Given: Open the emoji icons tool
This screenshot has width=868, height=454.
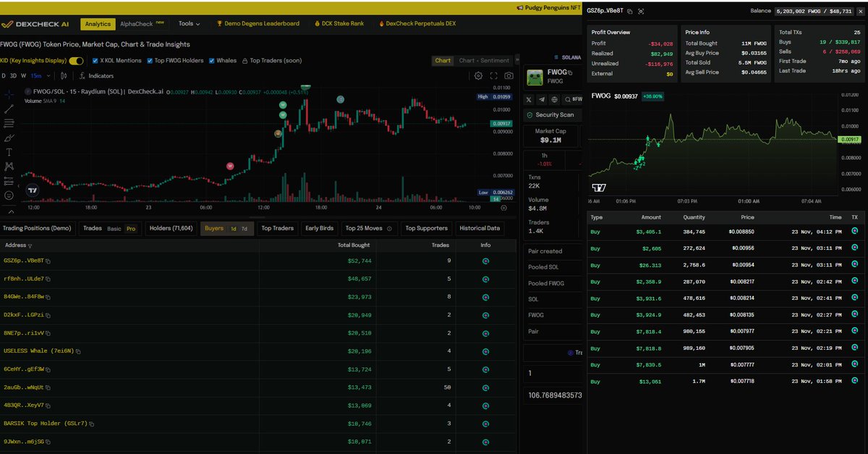Looking at the screenshot, I should (x=9, y=196).
